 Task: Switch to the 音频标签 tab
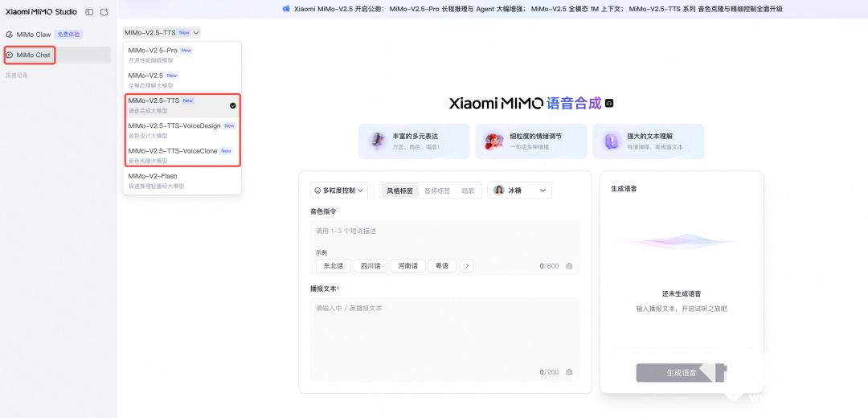click(x=437, y=191)
